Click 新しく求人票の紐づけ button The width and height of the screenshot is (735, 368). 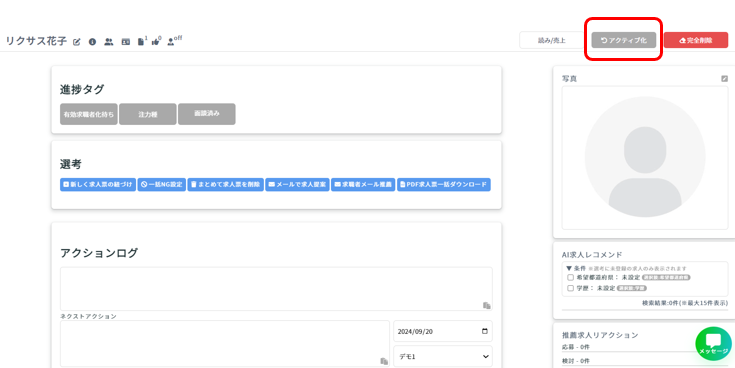98,185
